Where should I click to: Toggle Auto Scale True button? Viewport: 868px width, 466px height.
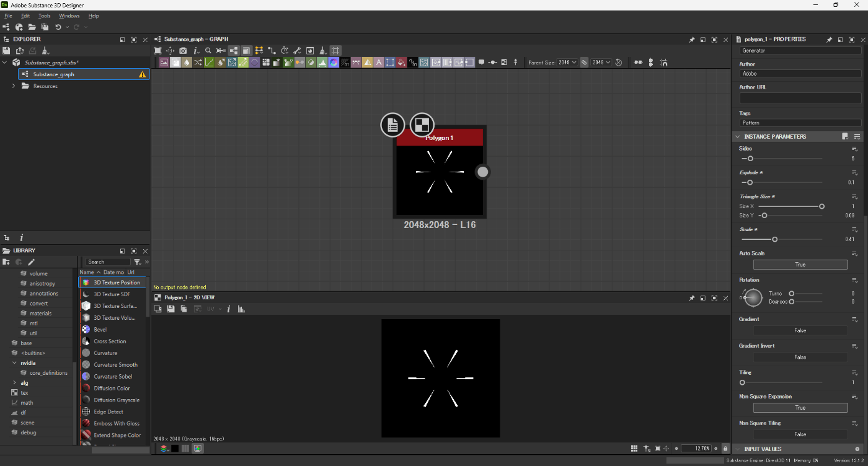[800, 265]
